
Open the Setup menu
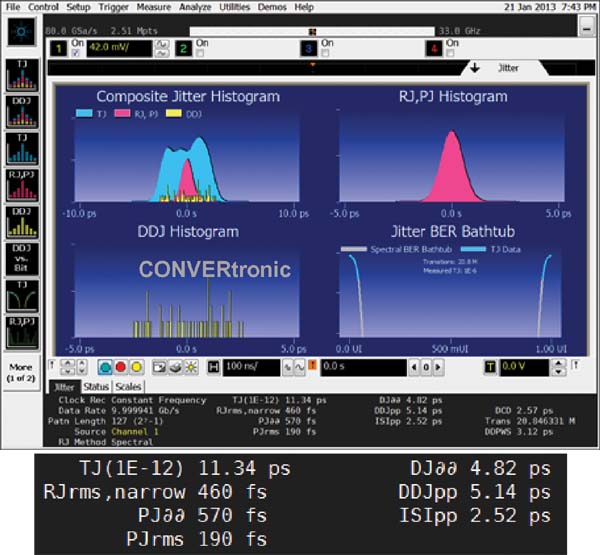78,7
